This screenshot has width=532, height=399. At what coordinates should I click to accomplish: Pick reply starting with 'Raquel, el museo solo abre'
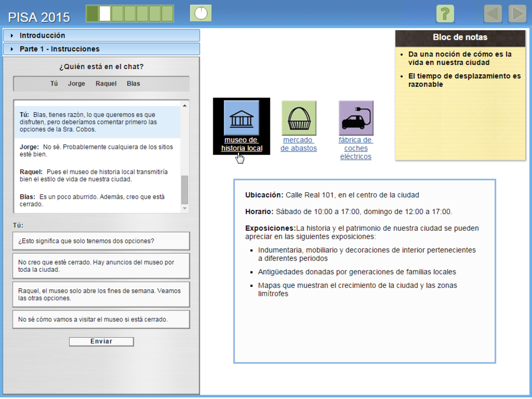click(101, 294)
